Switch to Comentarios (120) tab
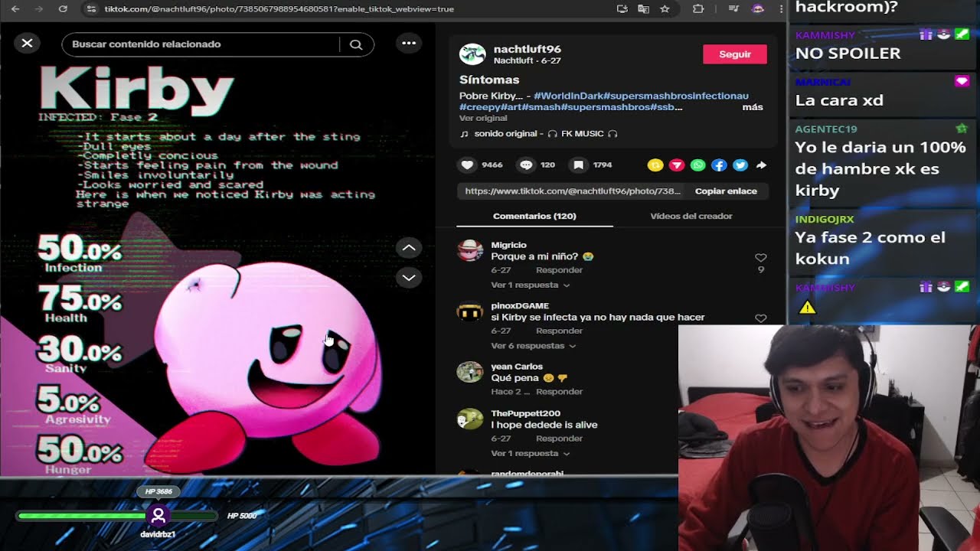The height and width of the screenshot is (551, 980). [x=534, y=216]
